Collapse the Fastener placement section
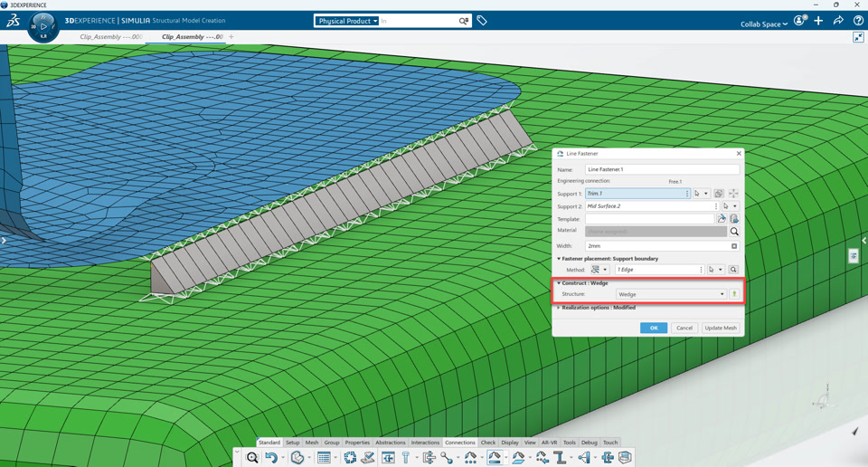 (608, 259)
